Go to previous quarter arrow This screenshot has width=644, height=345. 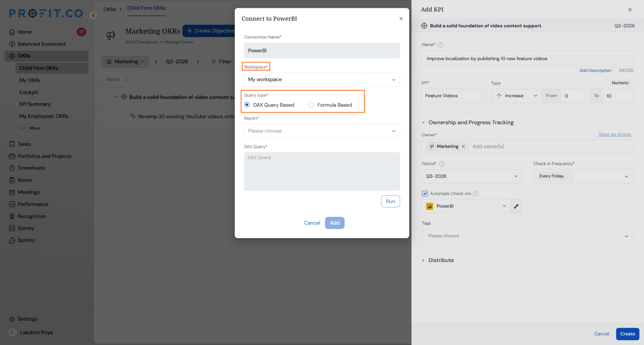[x=156, y=62]
